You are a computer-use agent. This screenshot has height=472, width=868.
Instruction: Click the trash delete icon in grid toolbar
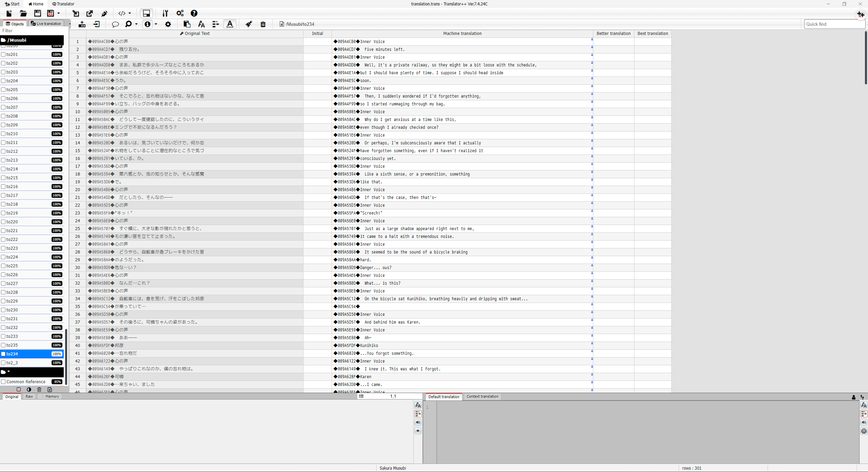(x=263, y=24)
